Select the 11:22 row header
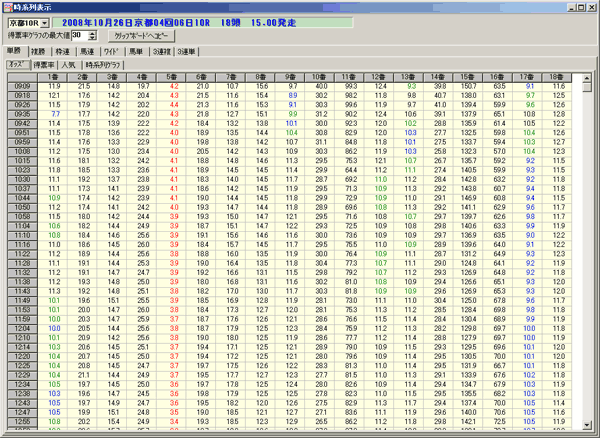Viewport: 600px width, 438px height. (x=23, y=254)
